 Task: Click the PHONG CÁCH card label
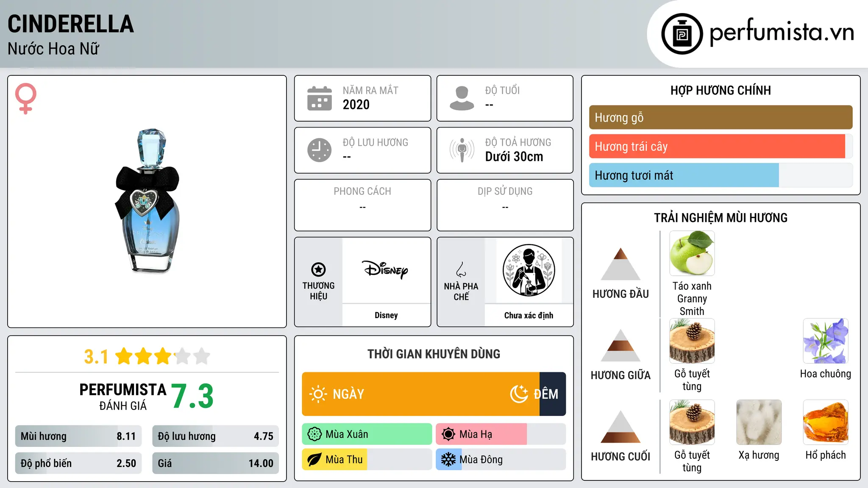coord(362,191)
